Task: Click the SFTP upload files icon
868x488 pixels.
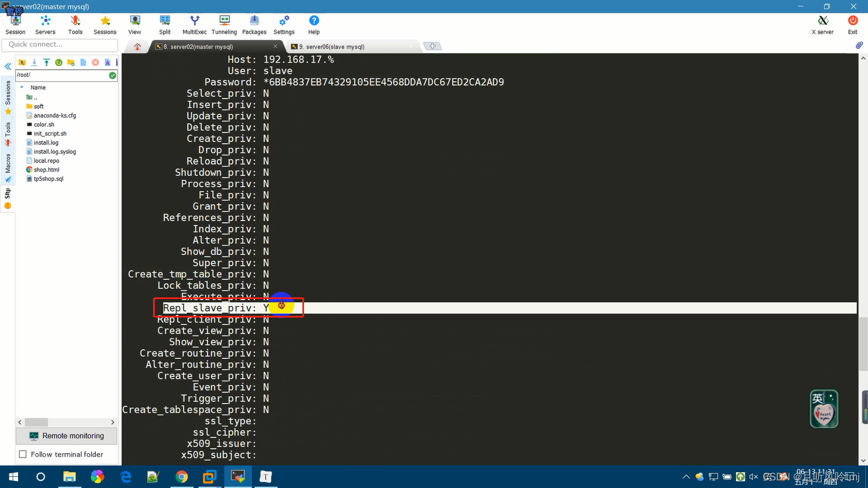Action: [46, 63]
